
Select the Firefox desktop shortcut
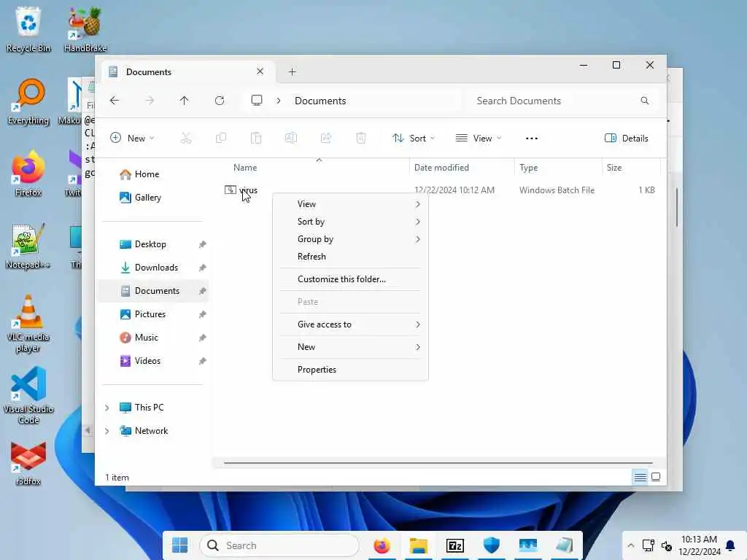(28, 174)
